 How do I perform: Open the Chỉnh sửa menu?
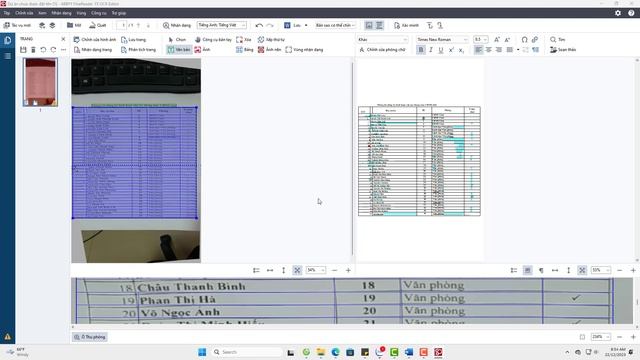pyautogui.click(x=24, y=13)
